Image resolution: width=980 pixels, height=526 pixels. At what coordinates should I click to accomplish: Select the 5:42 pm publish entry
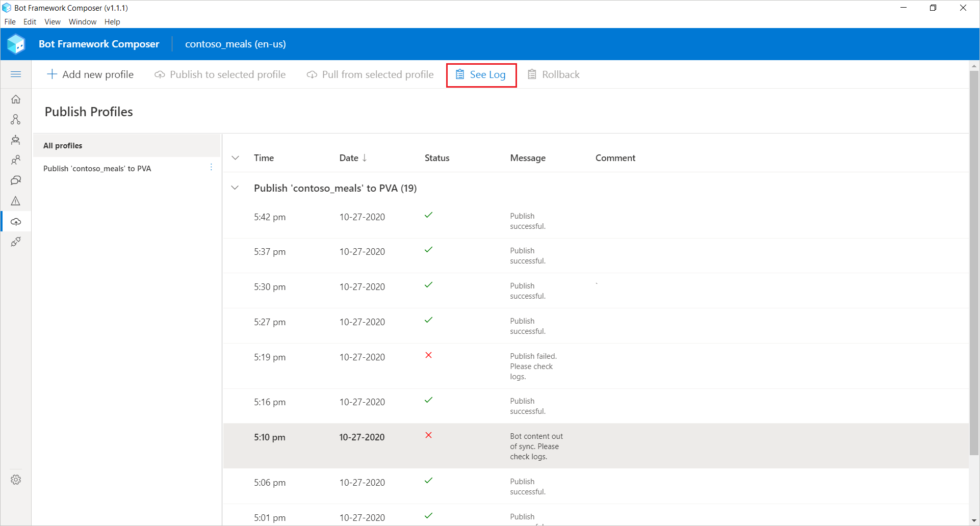(x=596, y=221)
